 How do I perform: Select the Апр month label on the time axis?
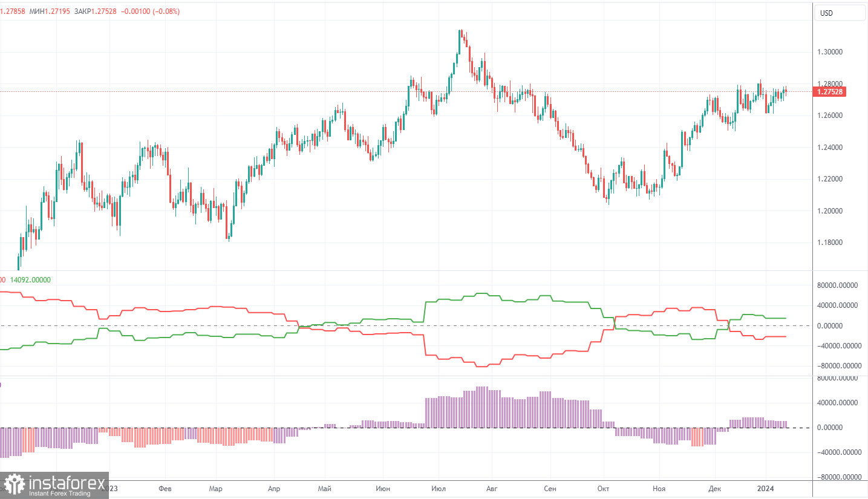(273, 488)
